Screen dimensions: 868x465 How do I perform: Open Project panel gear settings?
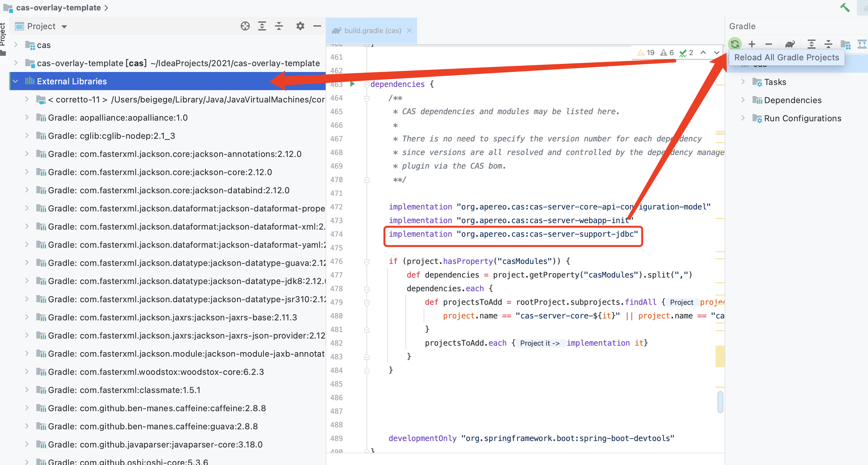300,26
